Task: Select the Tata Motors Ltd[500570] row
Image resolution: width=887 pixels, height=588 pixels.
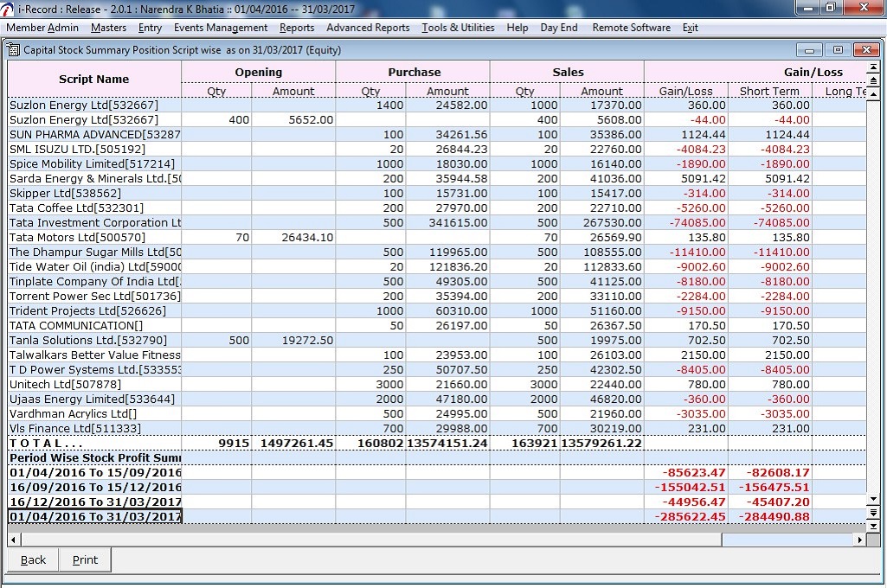Action: [437, 238]
